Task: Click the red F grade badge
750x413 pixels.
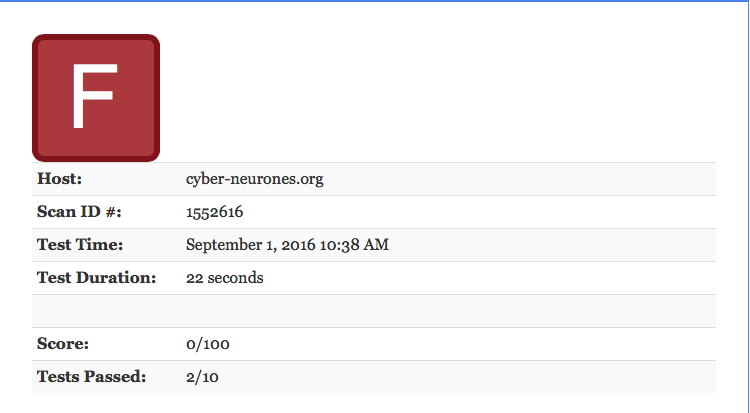Action: [96, 98]
